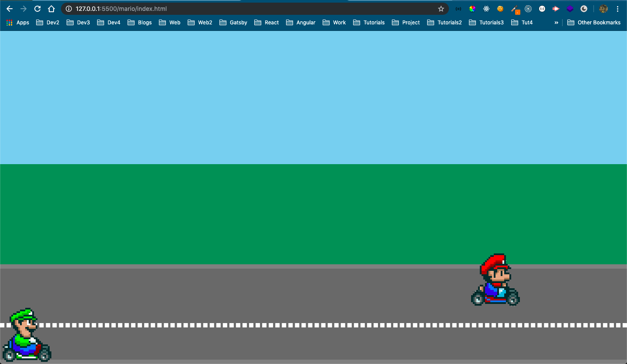Reload the current page

click(x=37, y=9)
